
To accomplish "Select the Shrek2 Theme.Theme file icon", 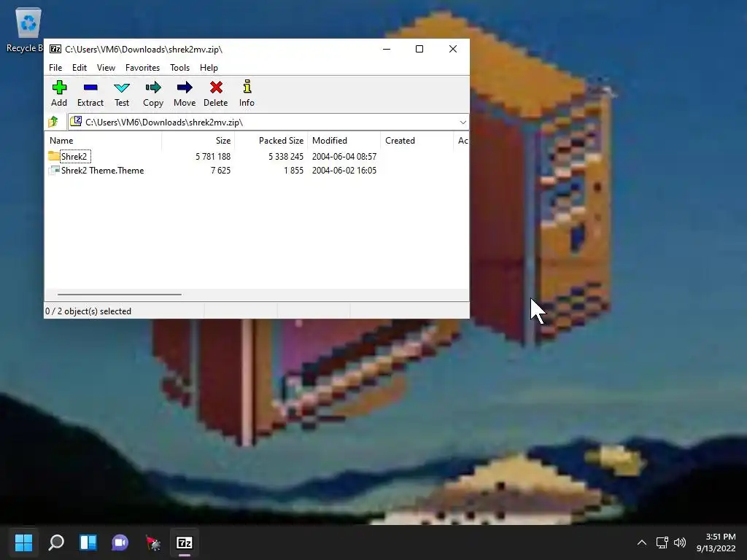I will tap(54, 170).
